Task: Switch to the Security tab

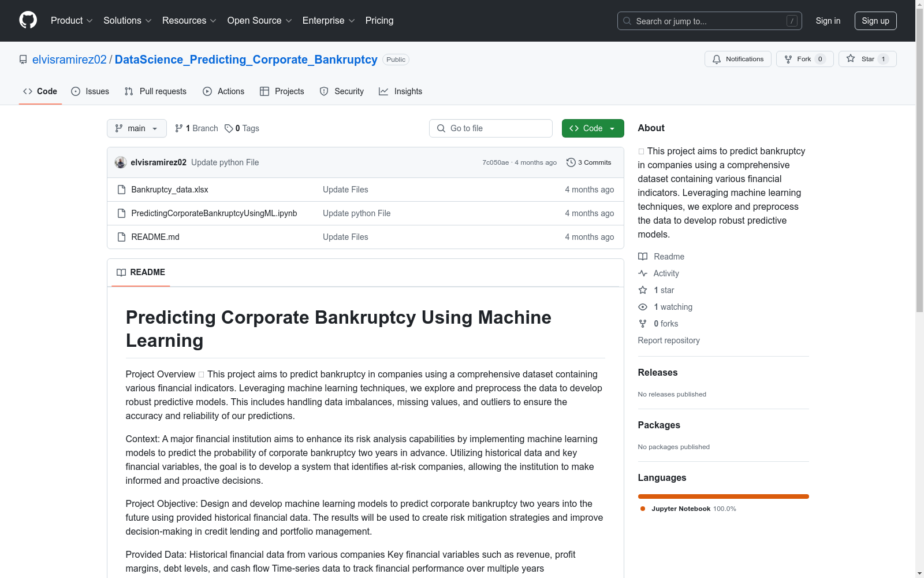Action: [x=342, y=91]
